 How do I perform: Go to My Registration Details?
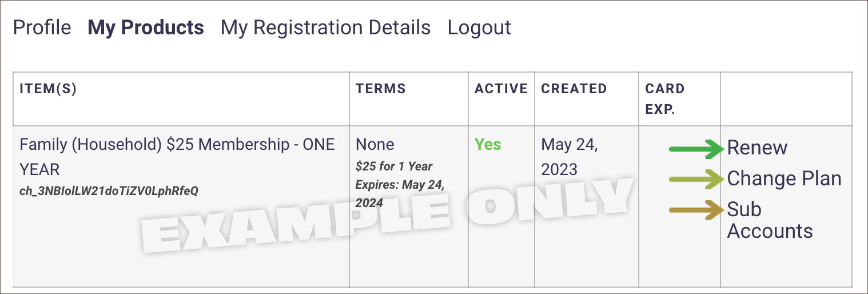point(325,27)
